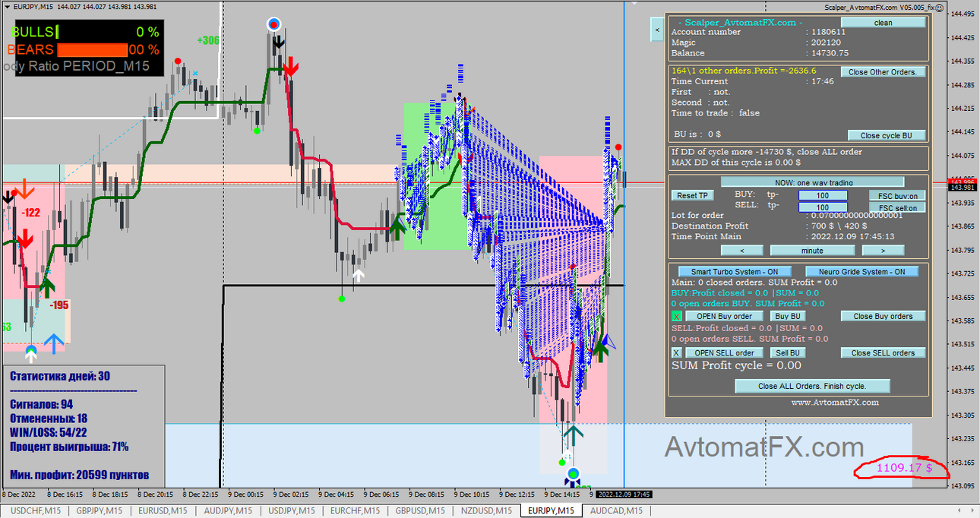
Task: Click the blue up arrow at lower left
Action: click(53, 344)
